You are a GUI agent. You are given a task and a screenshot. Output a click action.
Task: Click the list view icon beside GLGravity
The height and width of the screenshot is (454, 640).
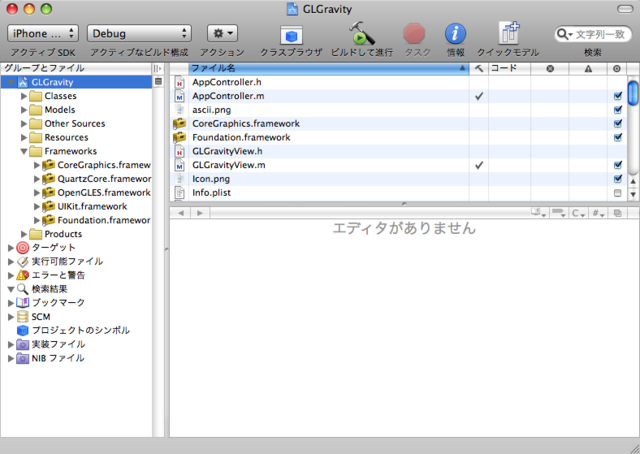point(158,82)
